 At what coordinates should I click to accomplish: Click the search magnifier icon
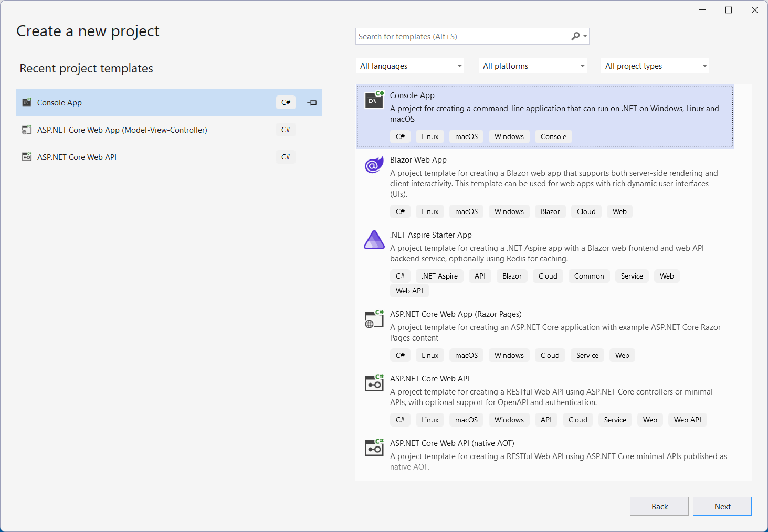click(x=575, y=36)
